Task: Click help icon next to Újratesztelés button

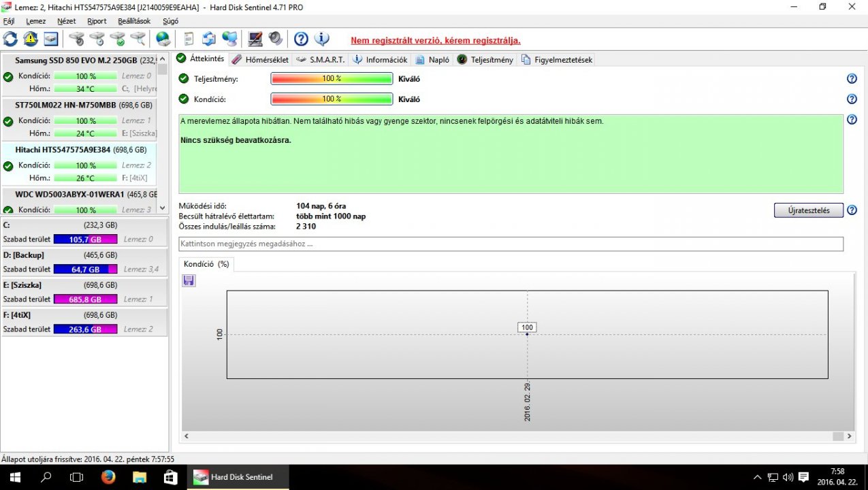Action: [x=852, y=210]
